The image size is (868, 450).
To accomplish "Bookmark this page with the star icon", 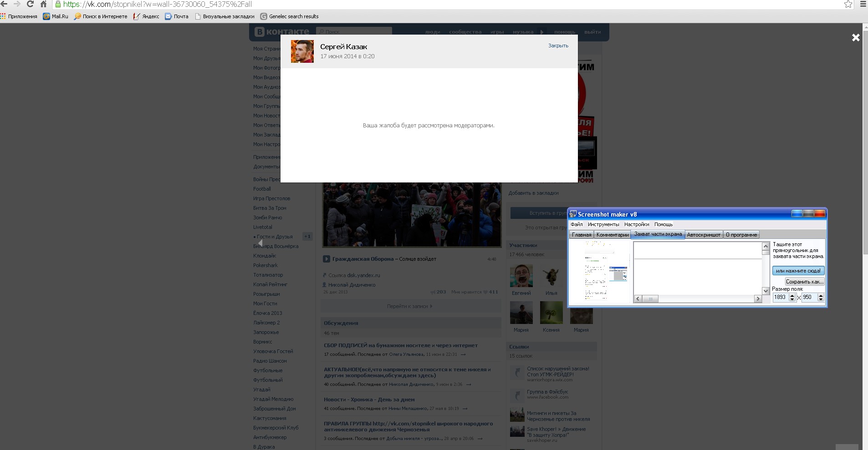I will [x=848, y=4].
